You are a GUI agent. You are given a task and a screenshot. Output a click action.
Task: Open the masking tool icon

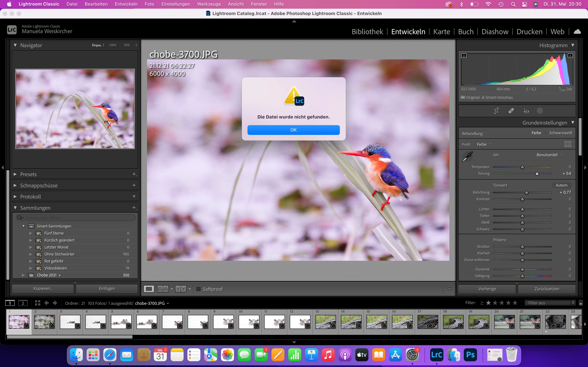pos(540,111)
